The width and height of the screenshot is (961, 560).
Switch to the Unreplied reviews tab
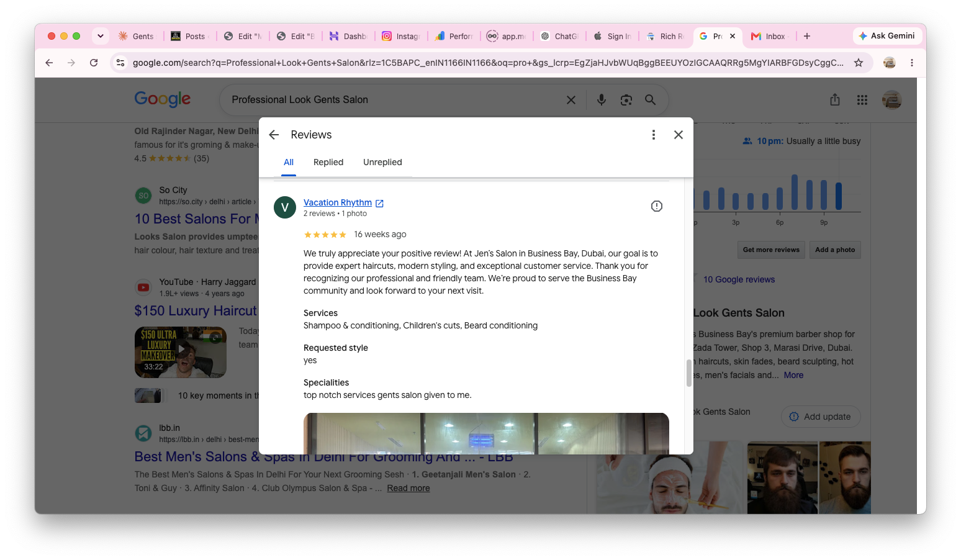coord(382,162)
